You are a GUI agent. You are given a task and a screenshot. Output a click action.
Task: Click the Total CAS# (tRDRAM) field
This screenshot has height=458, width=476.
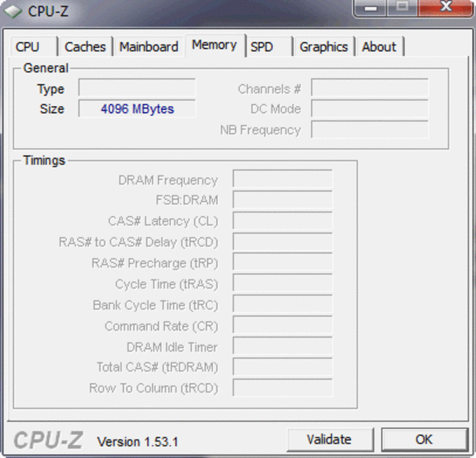tap(283, 367)
